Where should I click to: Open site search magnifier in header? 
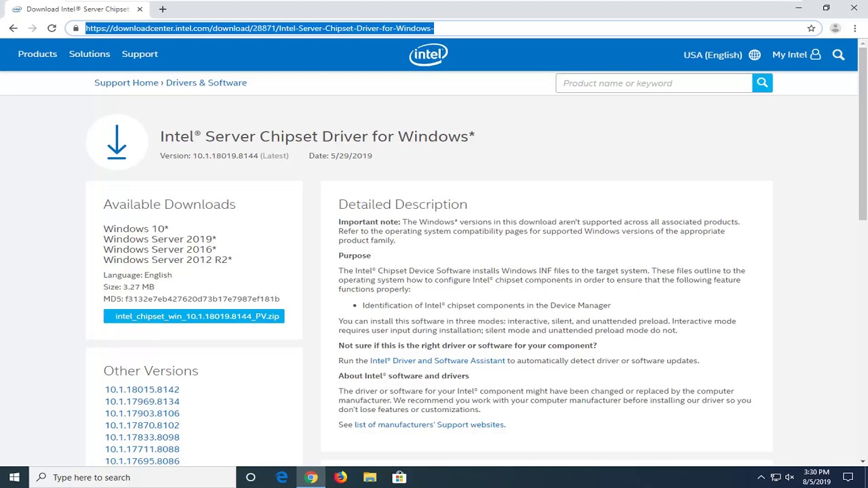[839, 55]
